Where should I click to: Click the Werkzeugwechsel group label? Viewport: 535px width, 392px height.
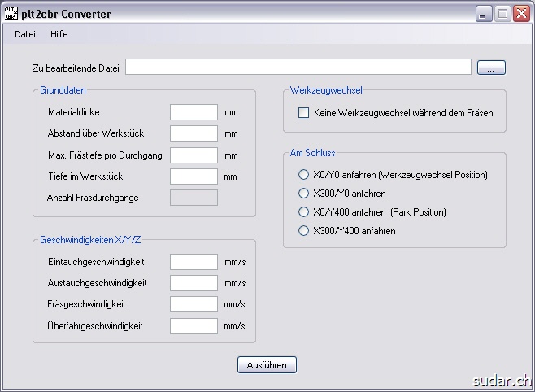(x=326, y=90)
